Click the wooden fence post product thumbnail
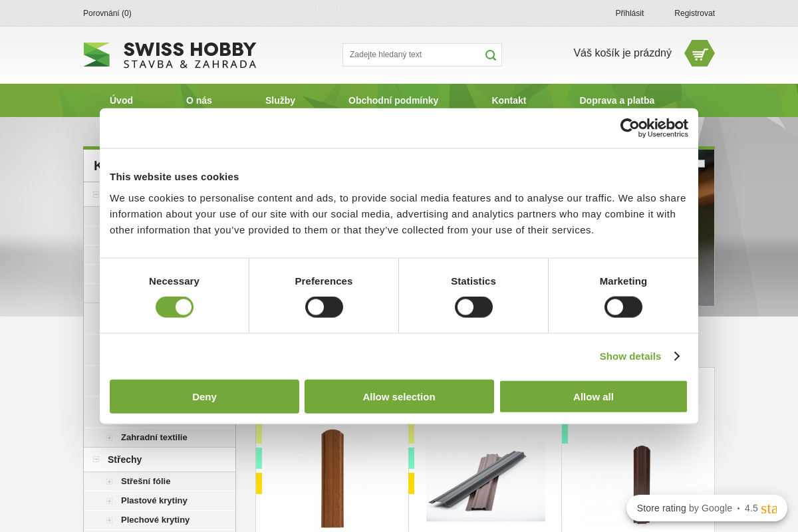Screen dimensions: 798x532 [x=332, y=479]
